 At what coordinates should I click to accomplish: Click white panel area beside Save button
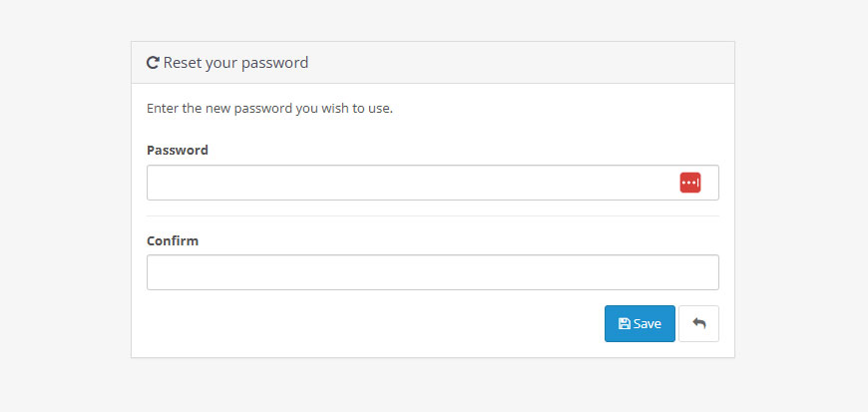[x=371, y=323]
